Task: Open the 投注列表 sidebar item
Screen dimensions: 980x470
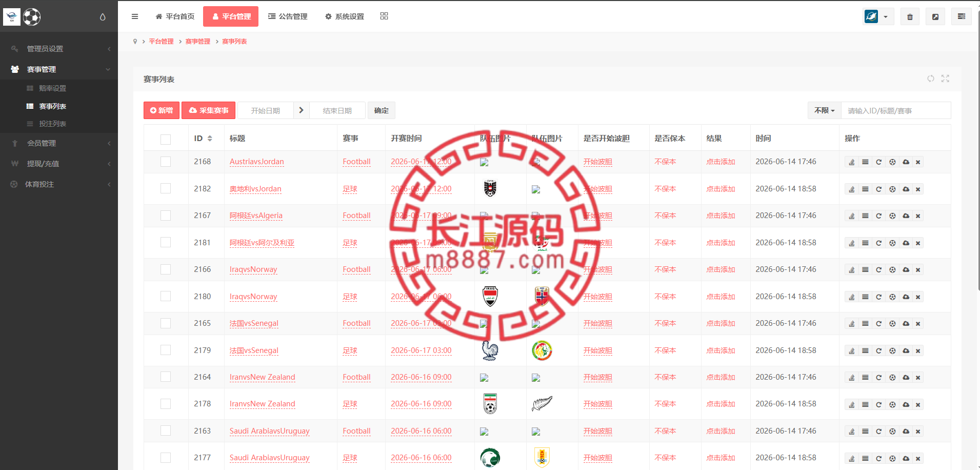Action: [53, 124]
